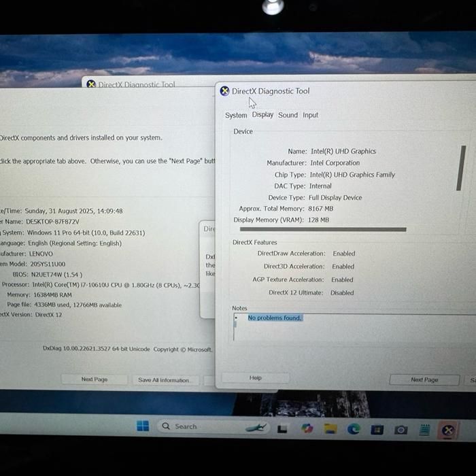The image size is (476, 476).
Task: Click the Device panel horizontal scrollbar
Action: 323,230
